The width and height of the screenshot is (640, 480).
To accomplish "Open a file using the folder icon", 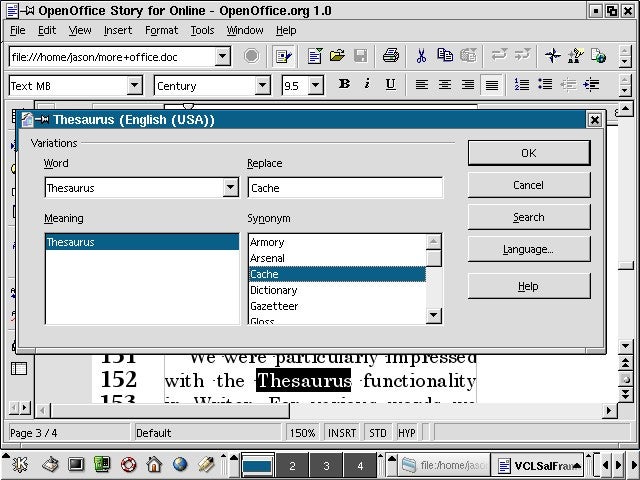I will tap(337, 56).
